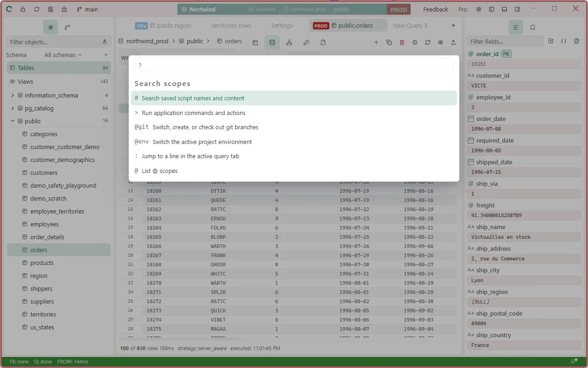Toggle the eye visibility icon in table toolbar
Screen dimensions: 588x368
point(441,42)
